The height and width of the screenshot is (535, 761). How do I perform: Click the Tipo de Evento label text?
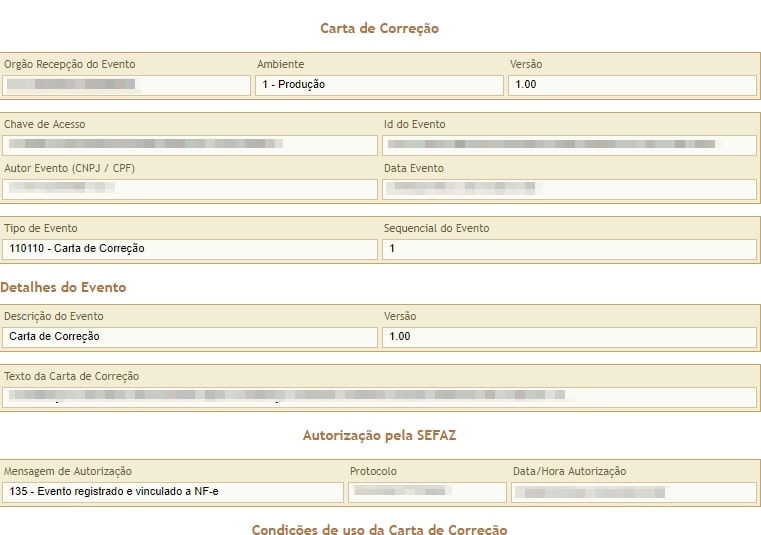point(41,228)
